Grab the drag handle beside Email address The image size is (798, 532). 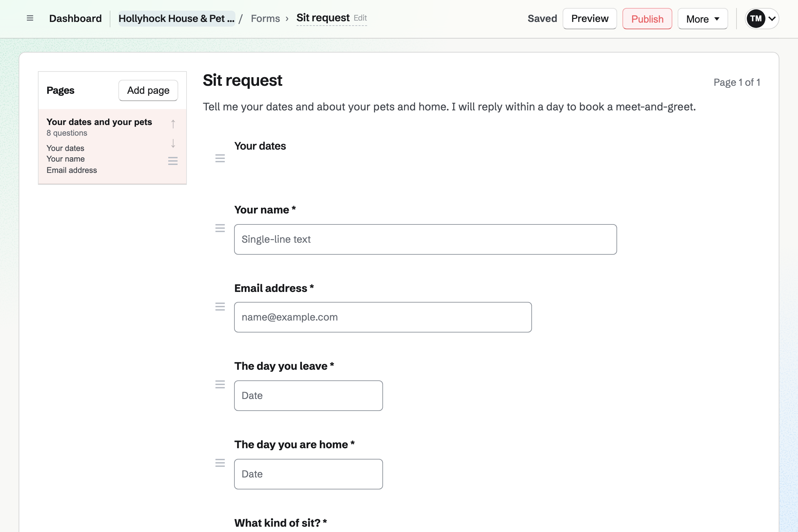pyautogui.click(x=220, y=307)
